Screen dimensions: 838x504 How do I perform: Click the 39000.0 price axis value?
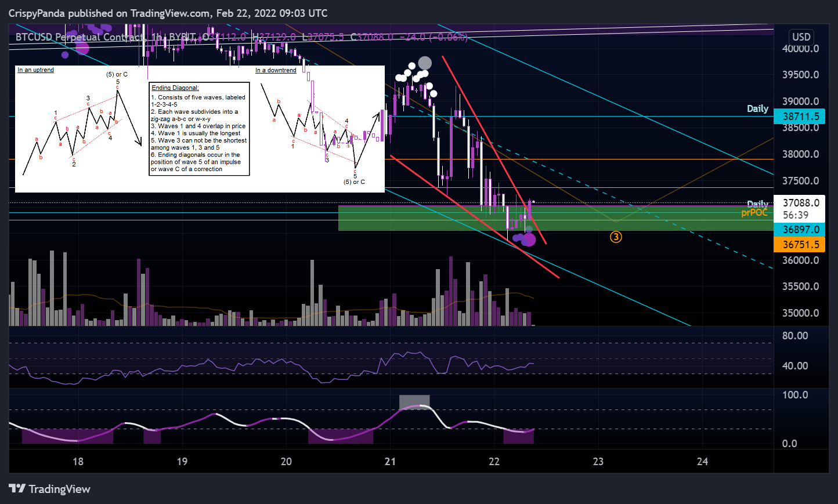[x=800, y=101]
